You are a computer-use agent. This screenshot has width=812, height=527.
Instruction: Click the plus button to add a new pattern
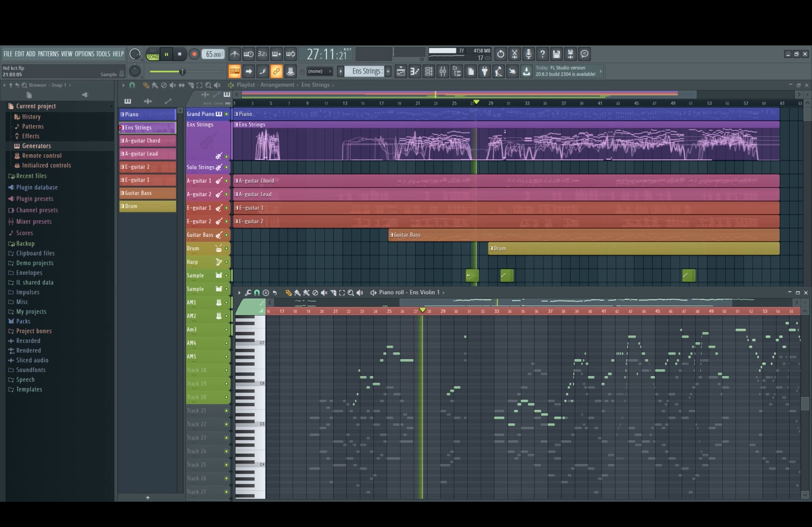[388, 71]
